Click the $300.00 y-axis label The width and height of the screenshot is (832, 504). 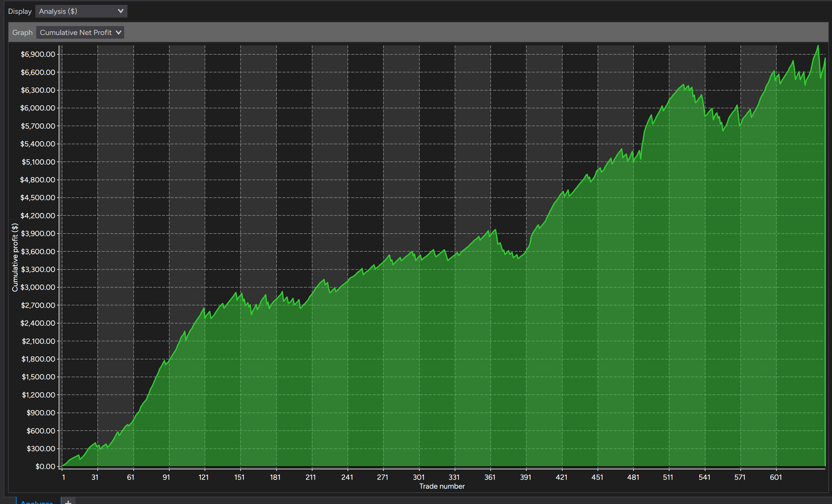pyautogui.click(x=41, y=449)
